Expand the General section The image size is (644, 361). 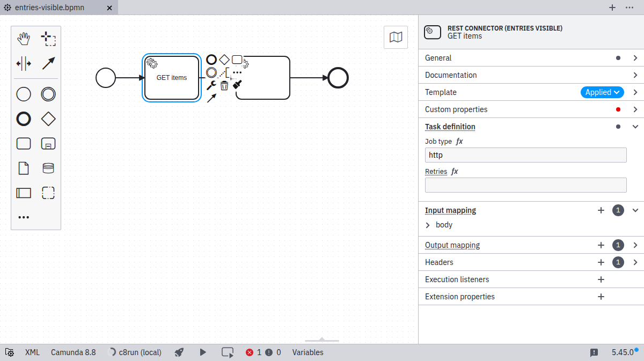point(635,58)
